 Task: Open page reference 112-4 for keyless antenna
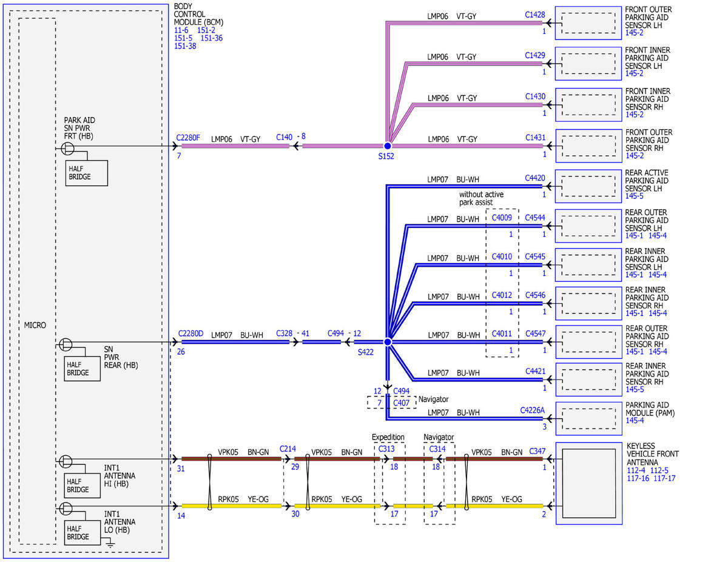[636, 470]
